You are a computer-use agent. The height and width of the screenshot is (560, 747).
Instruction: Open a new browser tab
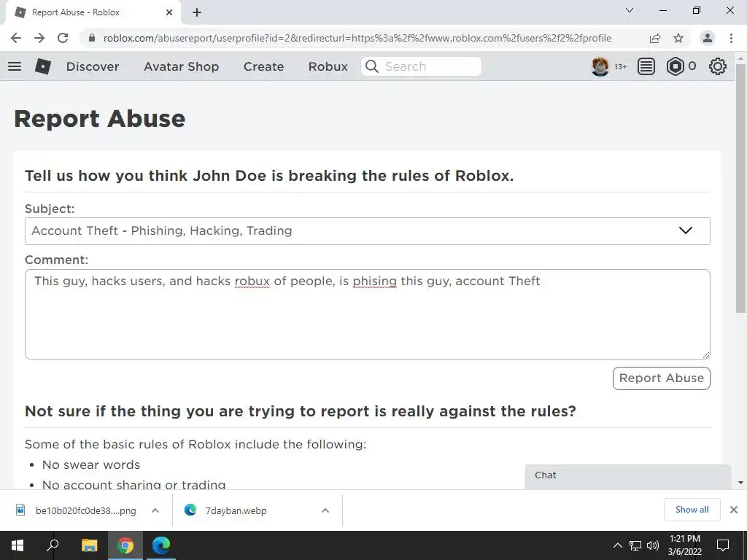197,12
